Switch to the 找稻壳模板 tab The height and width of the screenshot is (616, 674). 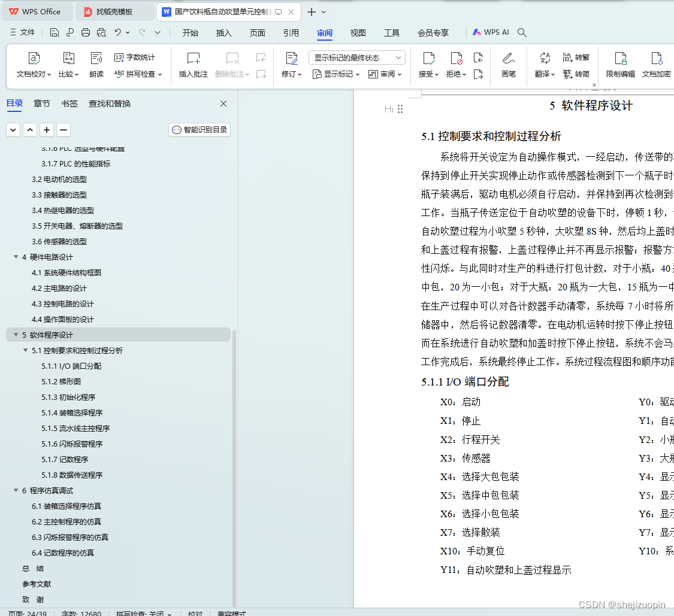tap(115, 12)
